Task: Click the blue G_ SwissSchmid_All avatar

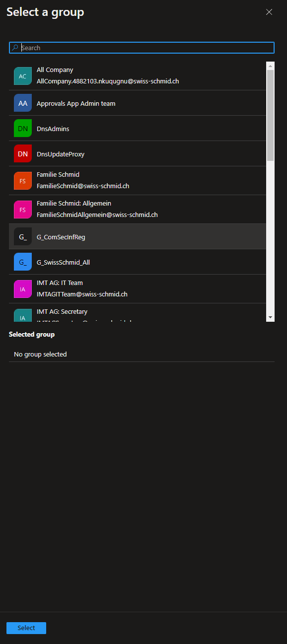Action: pyautogui.click(x=23, y=262)
